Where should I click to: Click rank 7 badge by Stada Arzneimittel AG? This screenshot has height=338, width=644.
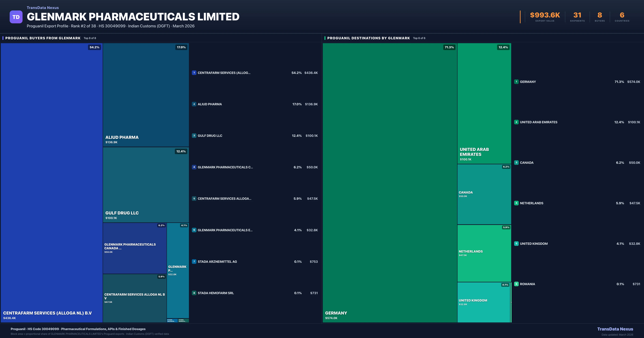tap(194, 262)
